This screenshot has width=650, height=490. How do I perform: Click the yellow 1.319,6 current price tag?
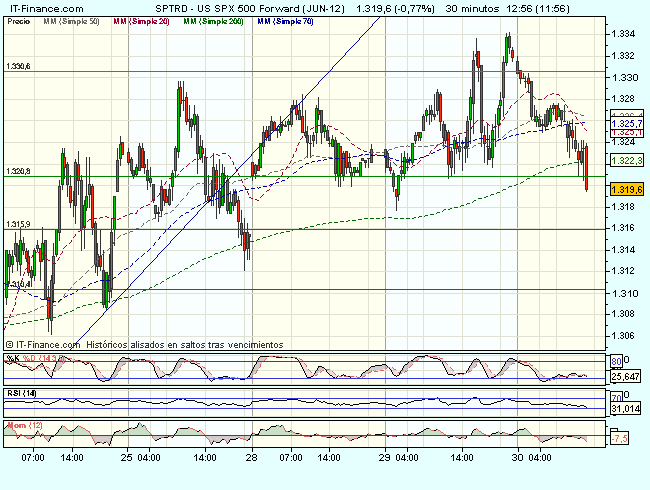pos(627,190)
